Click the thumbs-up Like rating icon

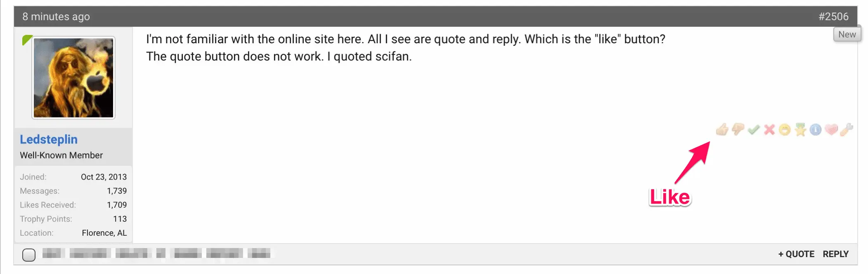coord(722,130)
